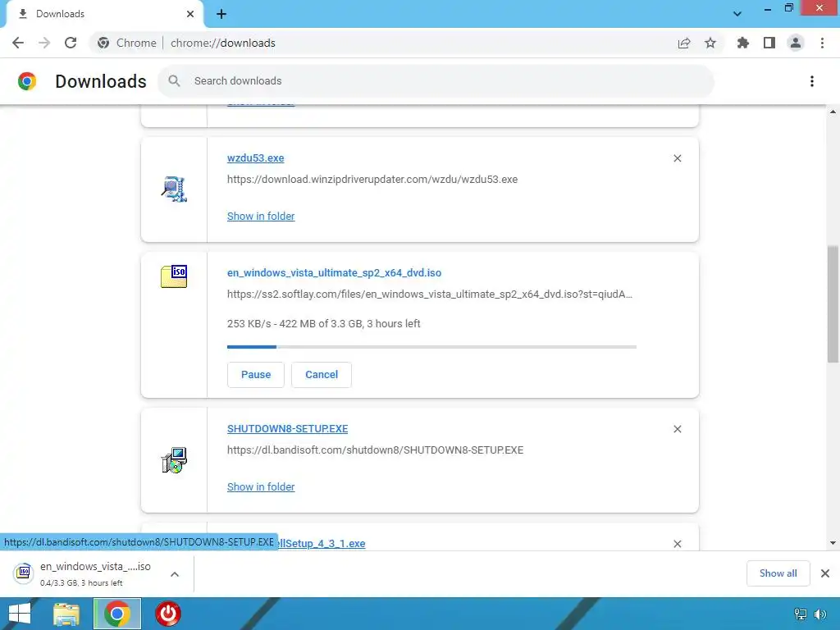Open the tab search chevron

click(737, 14)
